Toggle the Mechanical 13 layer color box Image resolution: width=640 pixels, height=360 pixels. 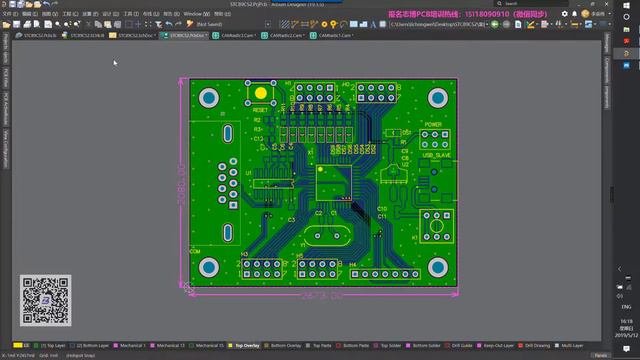[152, 346]
